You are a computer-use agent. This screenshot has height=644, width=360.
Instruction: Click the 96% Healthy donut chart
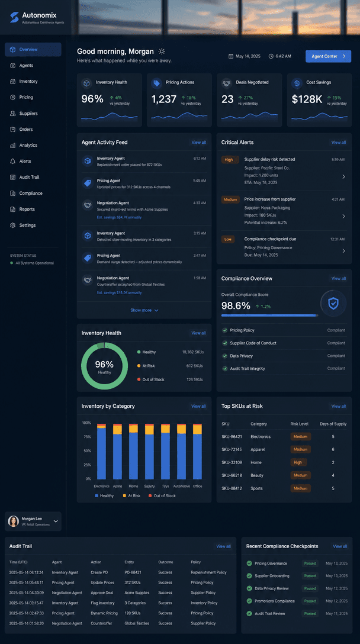[x=104, y=366]
